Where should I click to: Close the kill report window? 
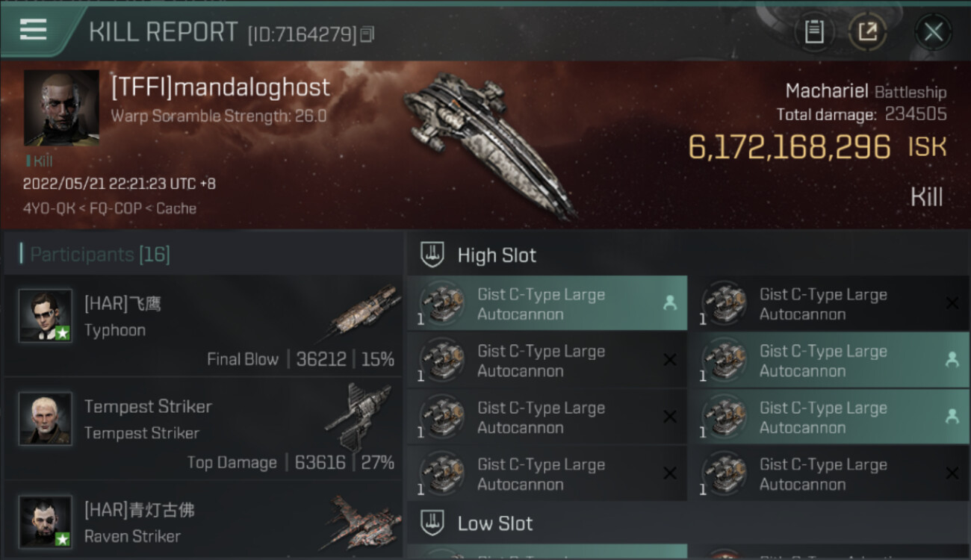pos(933,32)
